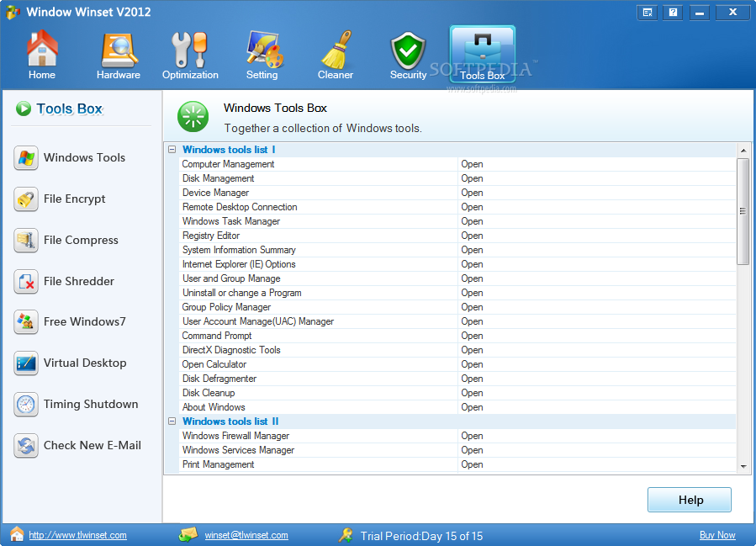Click the Timing Shutdown clock icon
Viewport: 756px width, 546px height.
click(x=26, y=404)
